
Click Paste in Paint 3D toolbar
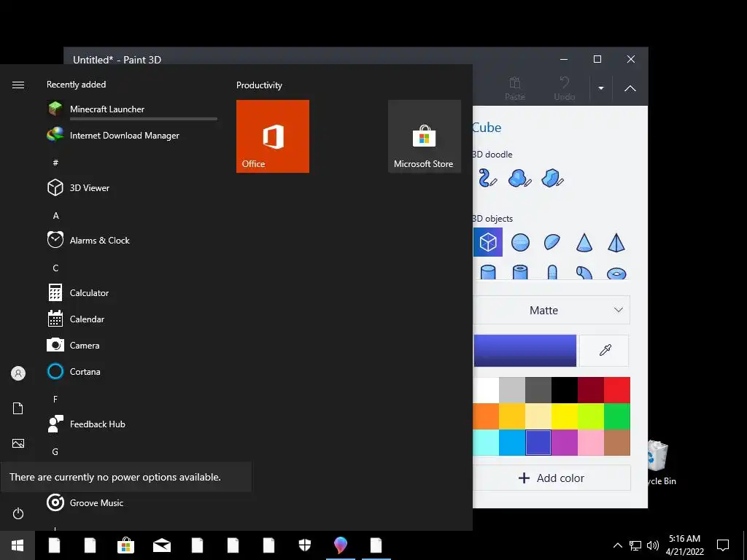point(515,88)
